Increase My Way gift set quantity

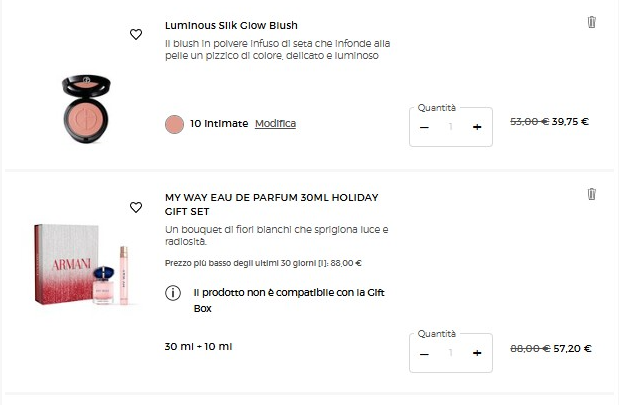pos(477,353)
